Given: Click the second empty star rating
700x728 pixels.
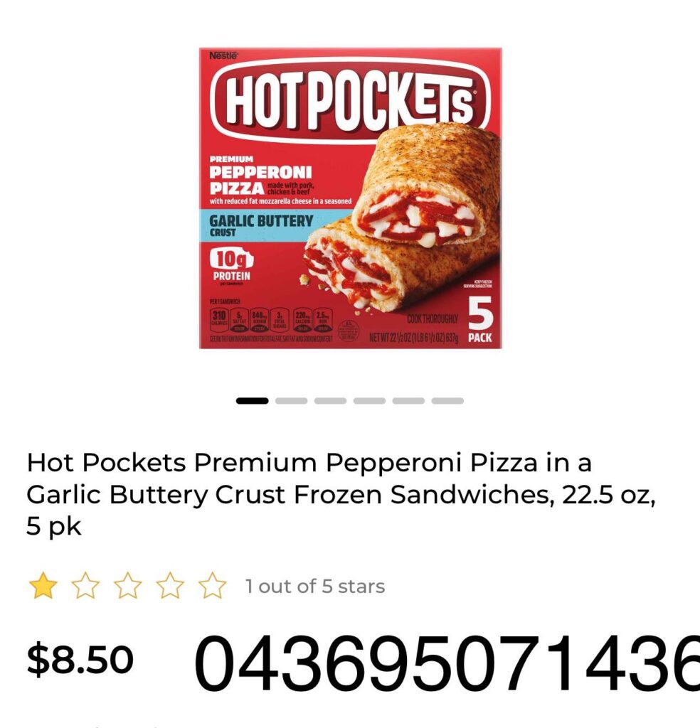Looking at the screenshot, I should pyautogui.click(x=85, y=586).
